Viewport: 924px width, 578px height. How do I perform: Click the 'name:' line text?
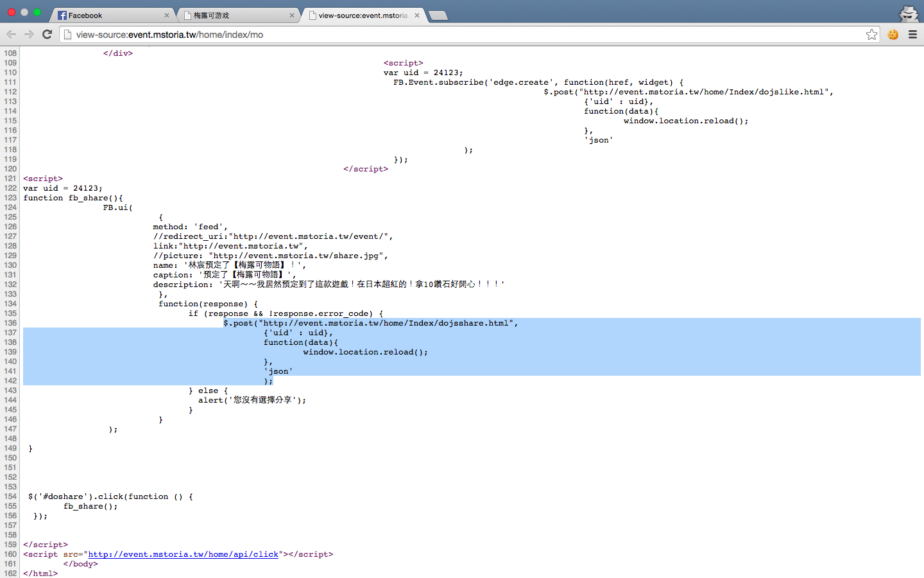[230, 265]
